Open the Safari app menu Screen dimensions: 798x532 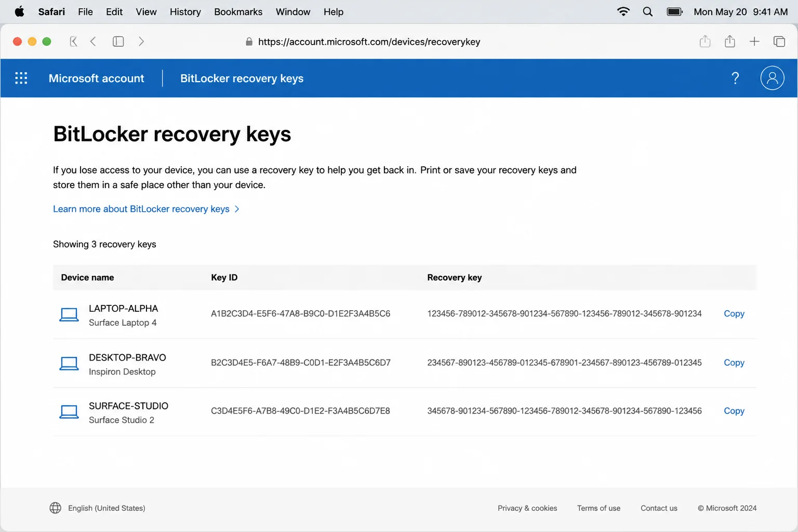[51, 11]
